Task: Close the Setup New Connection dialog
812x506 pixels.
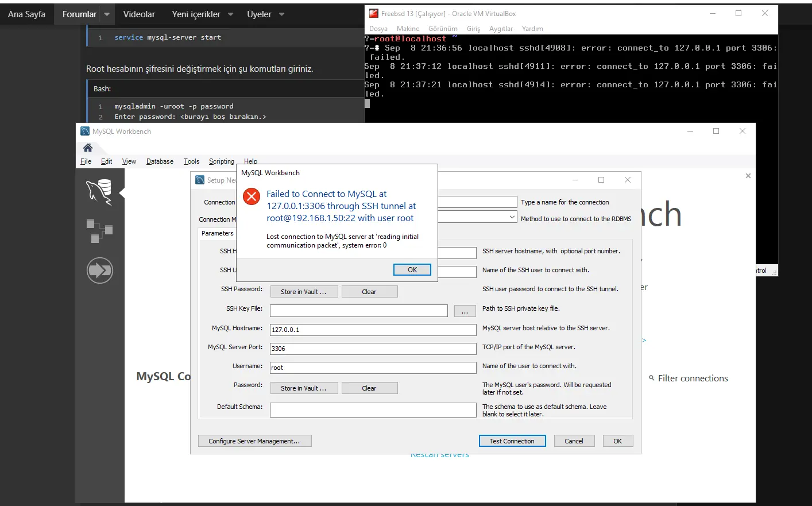Action: [628, 180]
